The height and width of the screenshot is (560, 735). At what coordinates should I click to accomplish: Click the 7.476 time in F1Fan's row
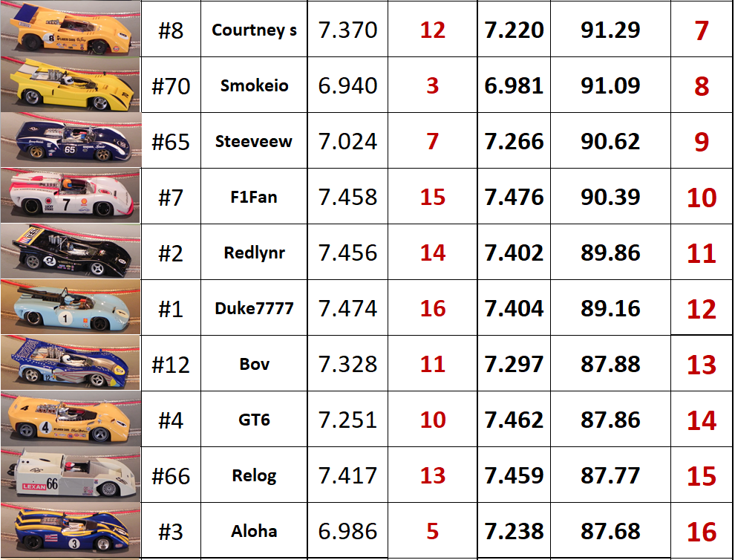(x=514, y=198)
